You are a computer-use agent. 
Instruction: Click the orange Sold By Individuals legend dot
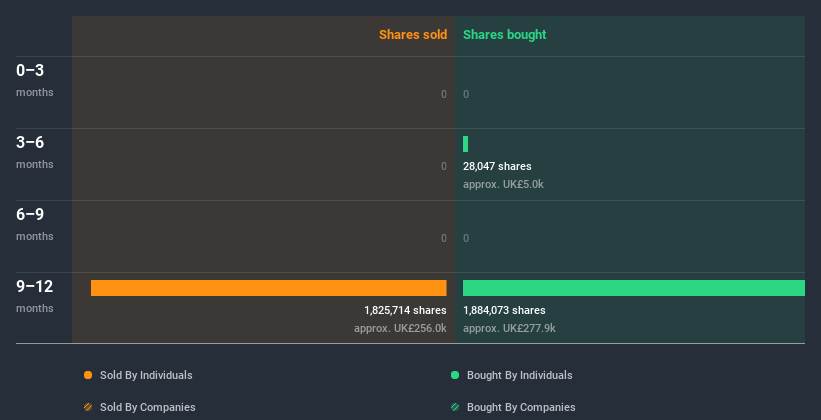[x=88, y=375]
